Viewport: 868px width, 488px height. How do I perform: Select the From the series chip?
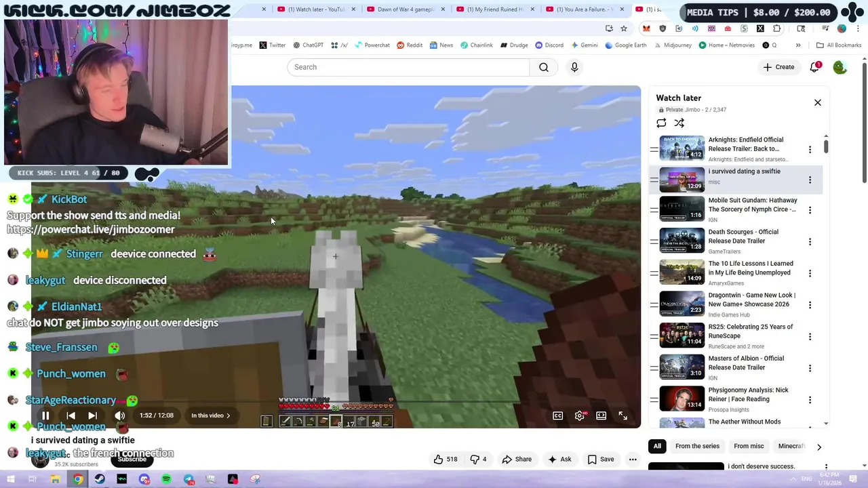point(697,446)
